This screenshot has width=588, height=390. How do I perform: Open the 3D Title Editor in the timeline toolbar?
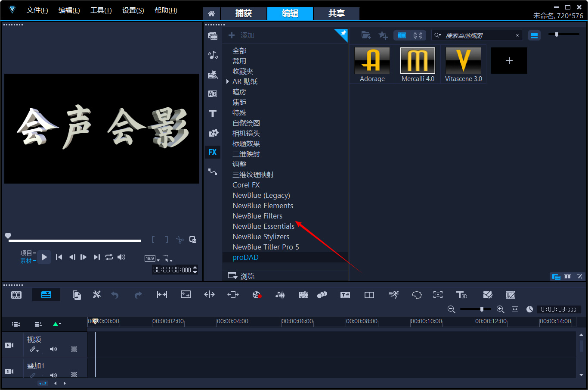tap(461, 295)
